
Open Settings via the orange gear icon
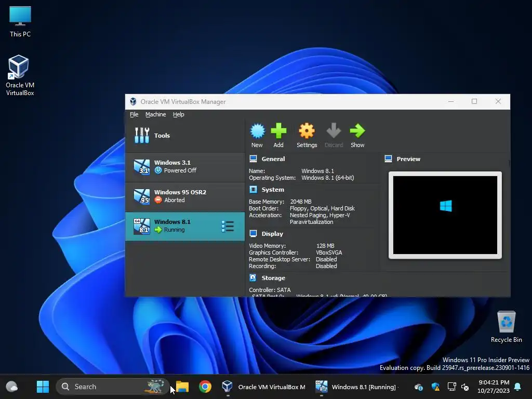tap(307, 131)
